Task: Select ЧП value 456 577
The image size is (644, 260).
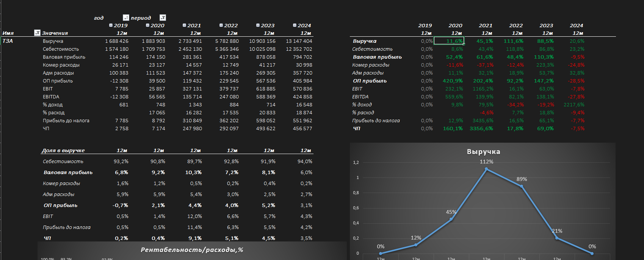Action: 302,128
